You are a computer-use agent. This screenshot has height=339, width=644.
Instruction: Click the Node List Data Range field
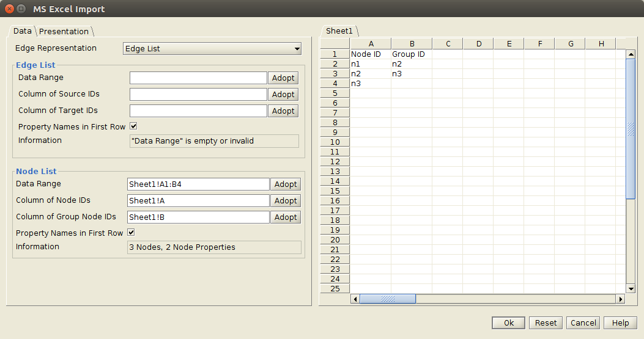pos(198,184)
